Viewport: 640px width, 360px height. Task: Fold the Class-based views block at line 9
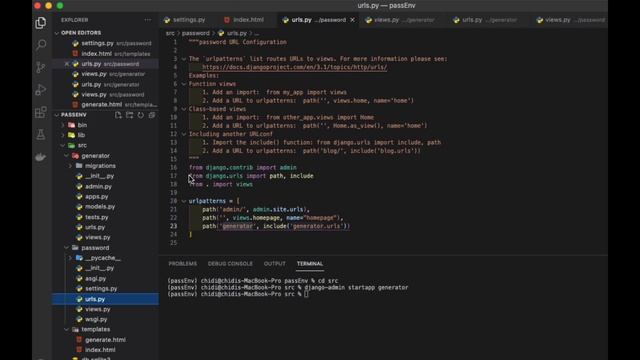coord(184,109)
